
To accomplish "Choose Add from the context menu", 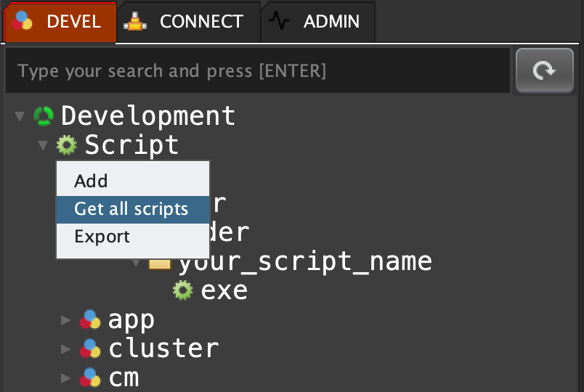I will 91,181.
